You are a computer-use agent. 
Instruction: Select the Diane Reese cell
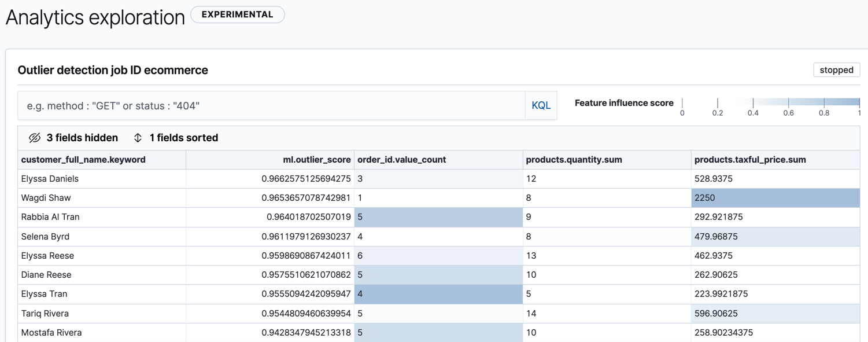tap(102, 275)
